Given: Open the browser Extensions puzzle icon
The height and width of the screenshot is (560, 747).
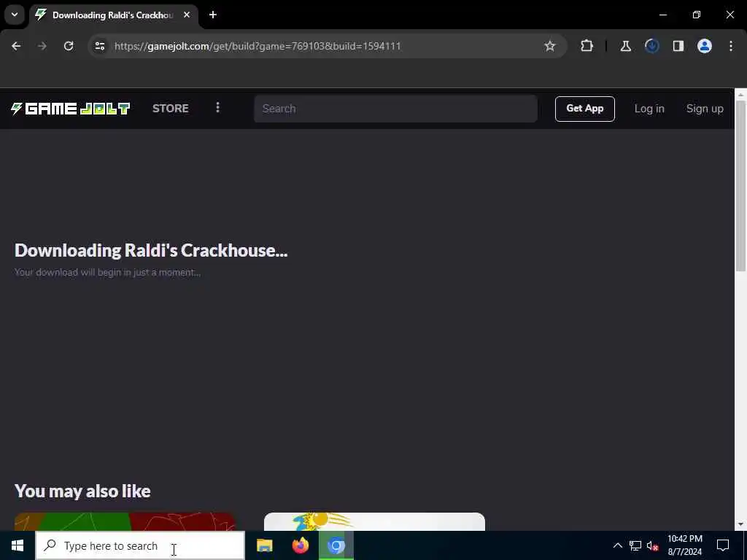Looking at the screenshot, I should pyautogui.click(x=587, y=46).
